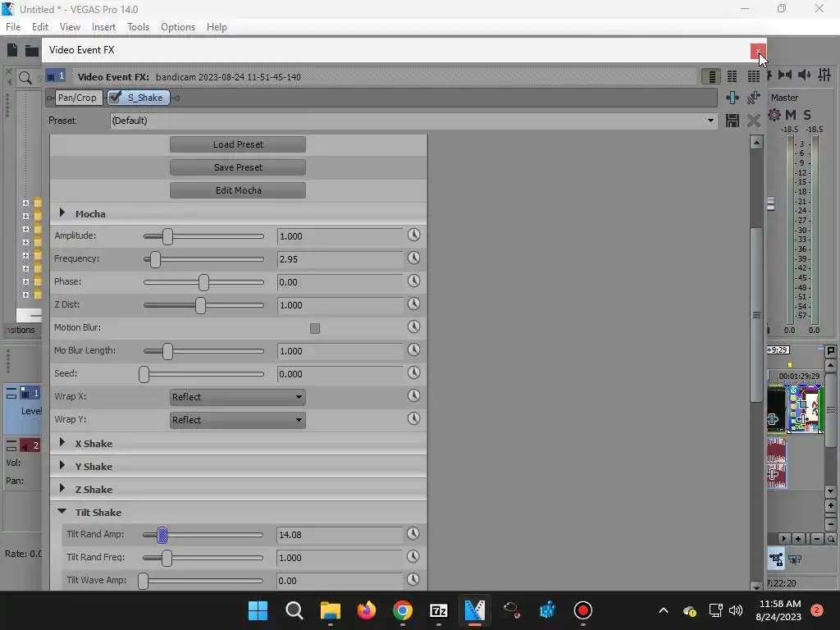Open the Preset dropdown list
840x630 pixels.
coord(710,121)
